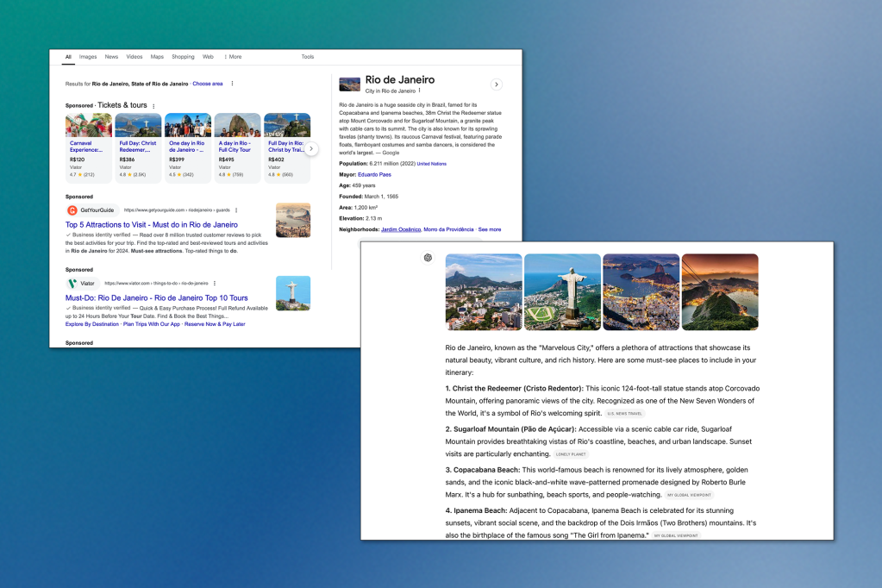Open the News tab
Viewport: 882px width, 588px height.
point(111,57)
